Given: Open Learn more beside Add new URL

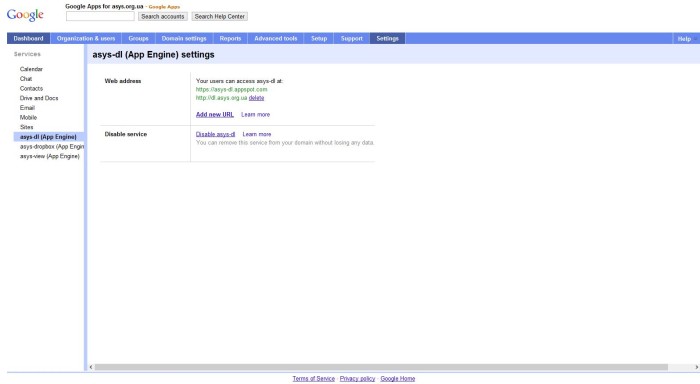Looking at the screenshot, I should coord(255,115).
